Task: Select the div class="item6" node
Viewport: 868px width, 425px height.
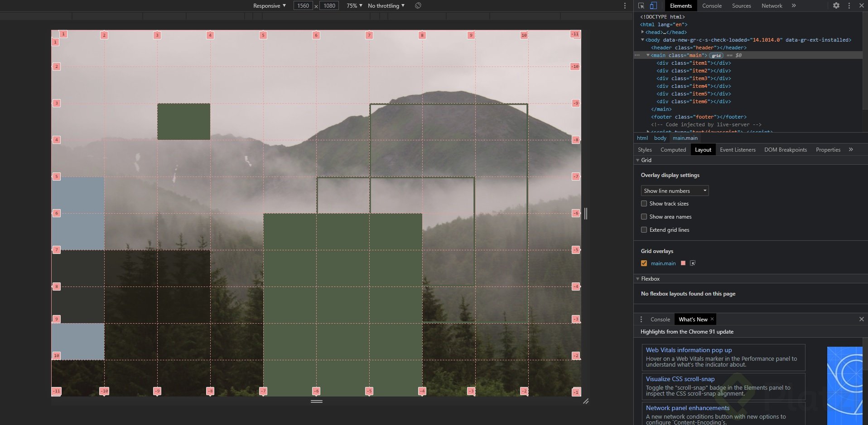Action: 694,101
